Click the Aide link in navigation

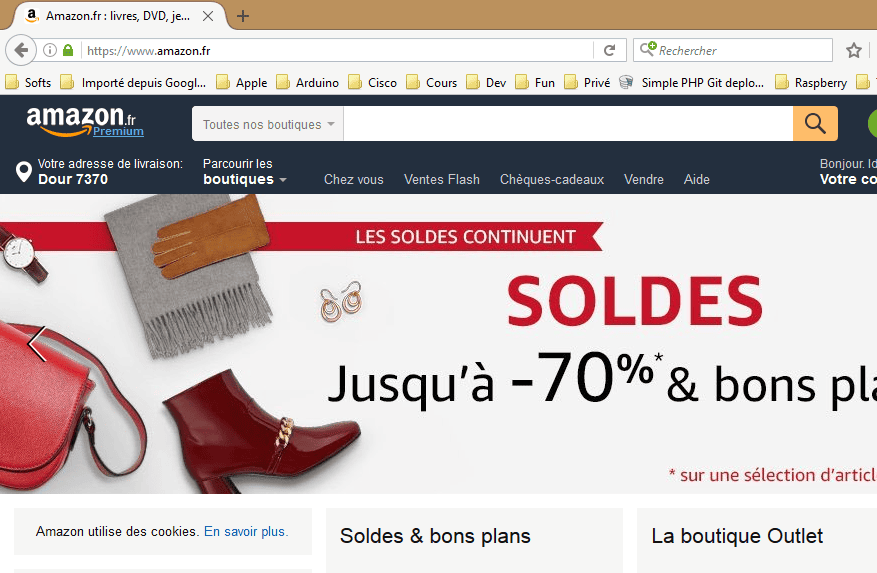click(x=696, y=180)
